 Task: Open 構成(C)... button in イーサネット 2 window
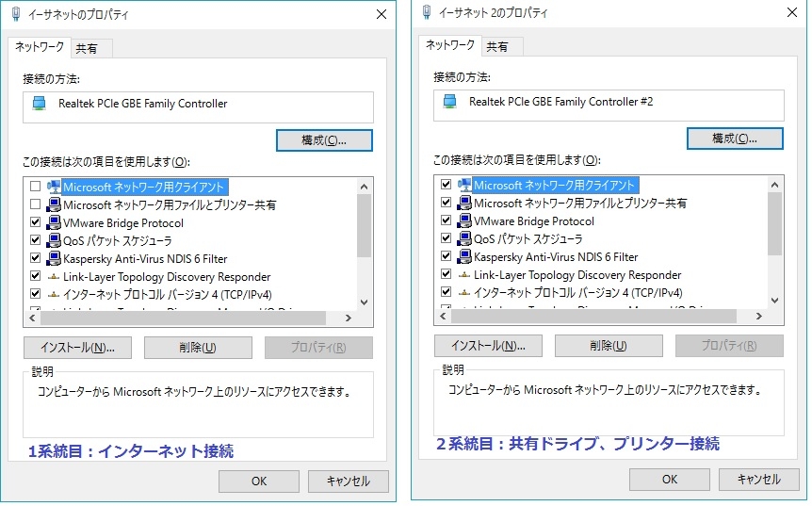coord(735,139)
